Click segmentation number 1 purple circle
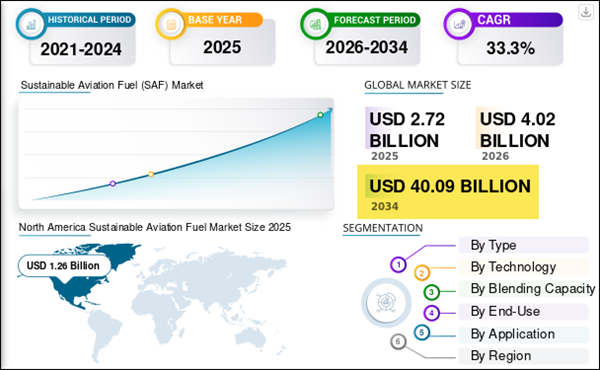This screenshot has height=370, width=600. point(398,264)
